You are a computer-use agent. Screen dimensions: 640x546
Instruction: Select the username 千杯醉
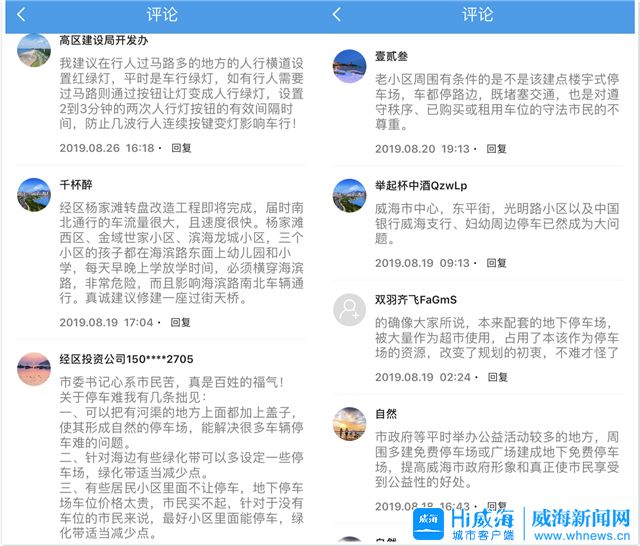tap(76, 185)
